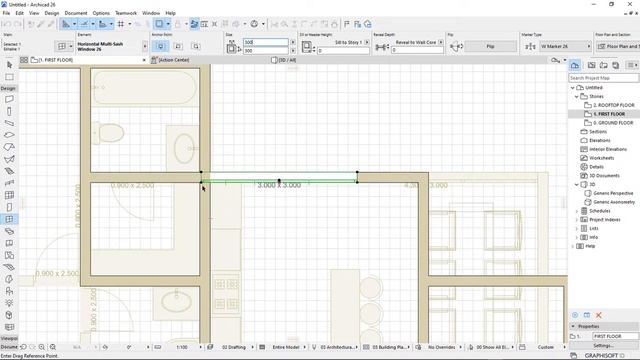The width and height of the screenshot is (640, 360).
Task: Collapse the 3D tree node
Action: (x=576, y=184)
